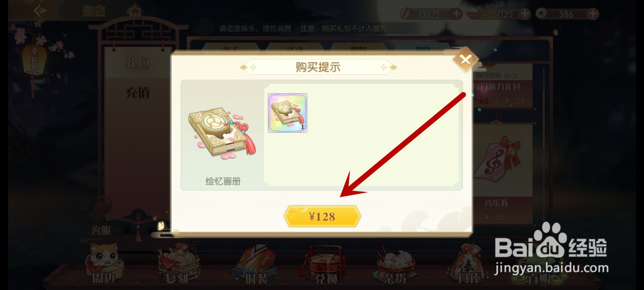The width and height of the screenshot is (644, 290).
Task: Go back using the top-left arrow
Action: (40, 11)
